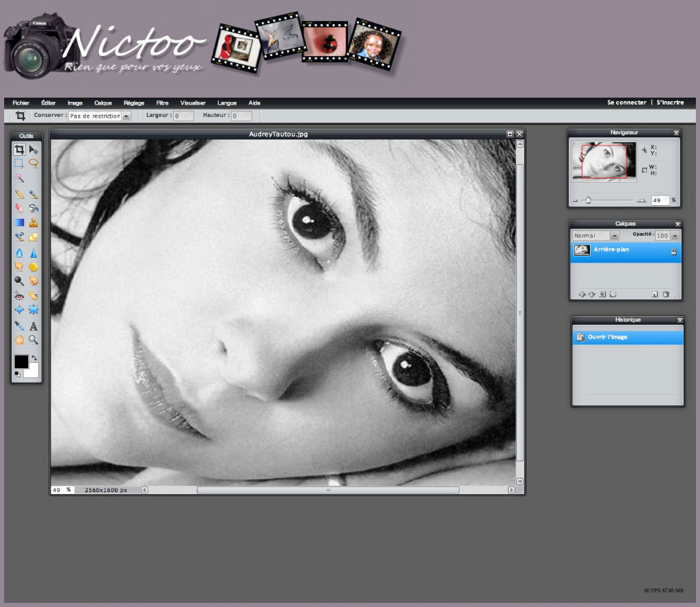Image resolution: width=700 pixels, height=607 pixels.
Task: Open the Normal blend mode dropdown
Action: coord(614,235)
